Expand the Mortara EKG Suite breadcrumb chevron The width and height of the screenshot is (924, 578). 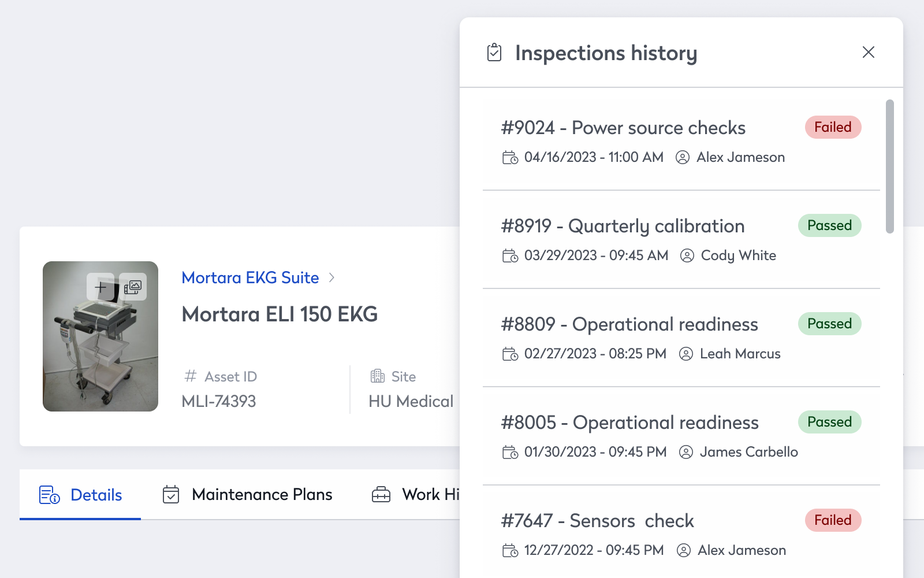click(x=331, y=277)
